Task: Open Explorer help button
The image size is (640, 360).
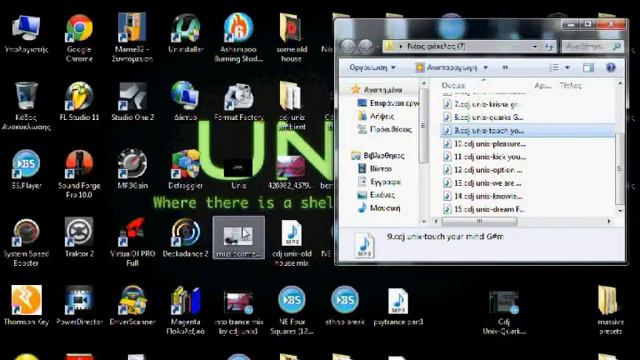Action: 611,68
